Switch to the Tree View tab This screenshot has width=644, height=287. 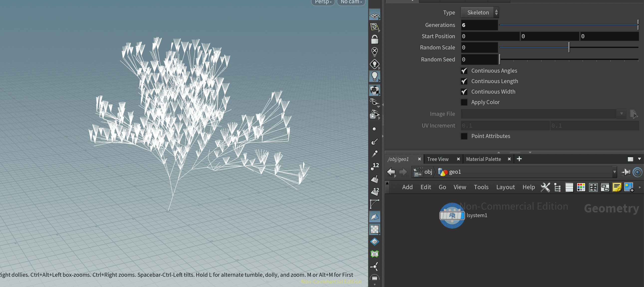[x=438, y=159]
